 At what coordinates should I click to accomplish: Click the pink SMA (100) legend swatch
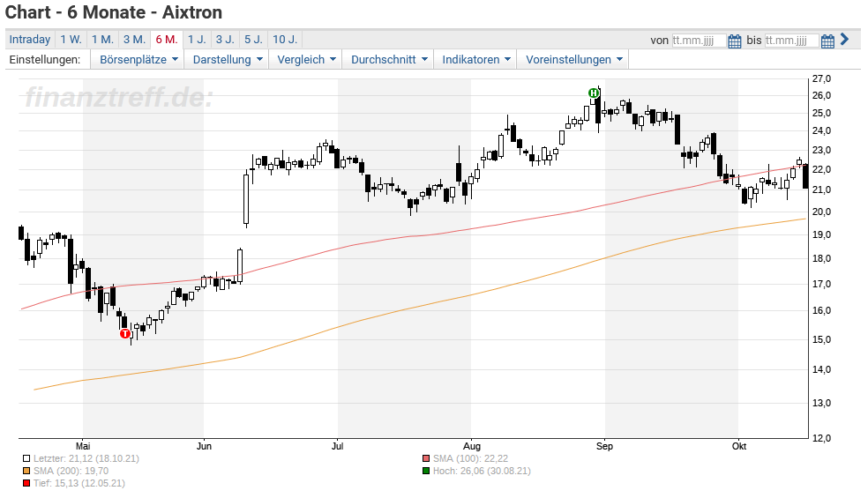(x=426, y=458)
